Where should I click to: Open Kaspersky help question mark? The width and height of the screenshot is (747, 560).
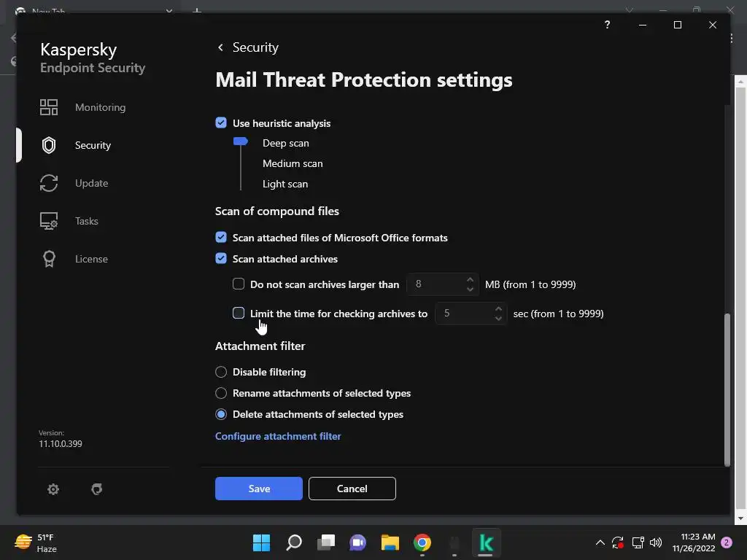pyautogui.click(x=607, y=25)
